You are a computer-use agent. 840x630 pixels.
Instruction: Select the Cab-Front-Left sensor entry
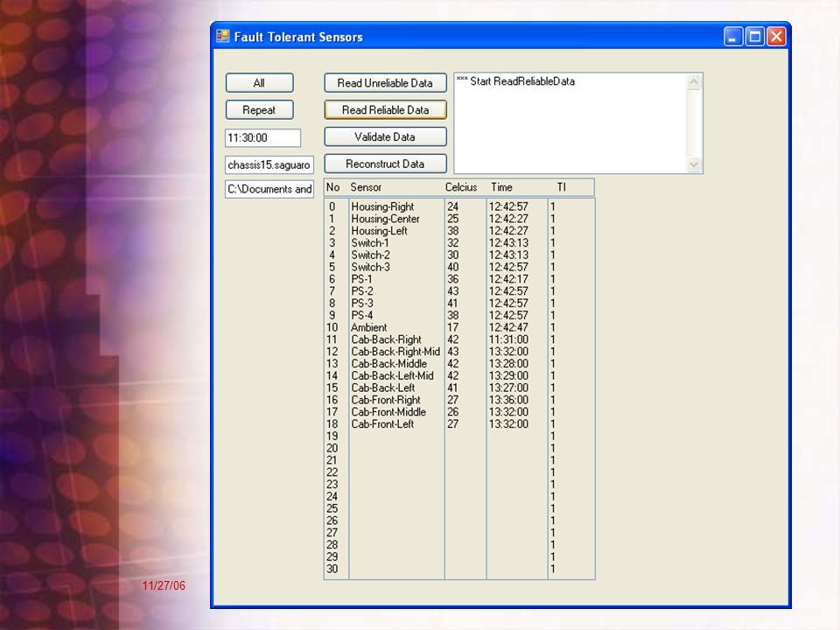[x=382, y=423]
